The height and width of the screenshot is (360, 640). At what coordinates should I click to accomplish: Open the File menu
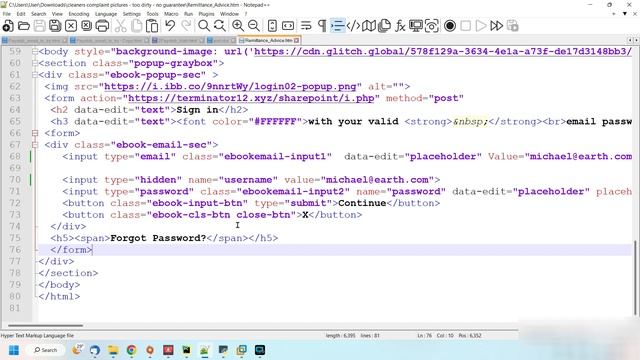pos(7,14)
